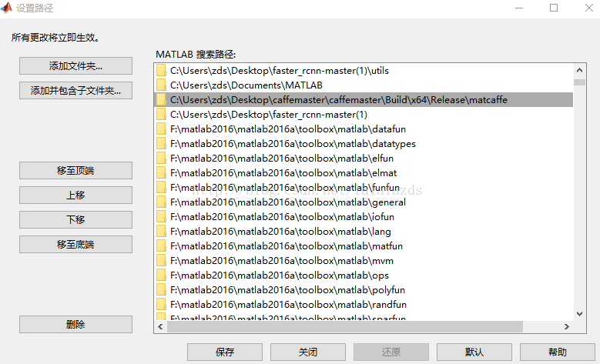
Task: Click the folder icon of matcaffe path
Action: 161,100
